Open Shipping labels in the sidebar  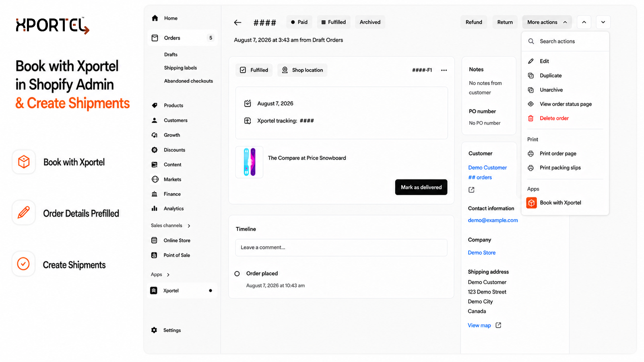click(180, 68)
